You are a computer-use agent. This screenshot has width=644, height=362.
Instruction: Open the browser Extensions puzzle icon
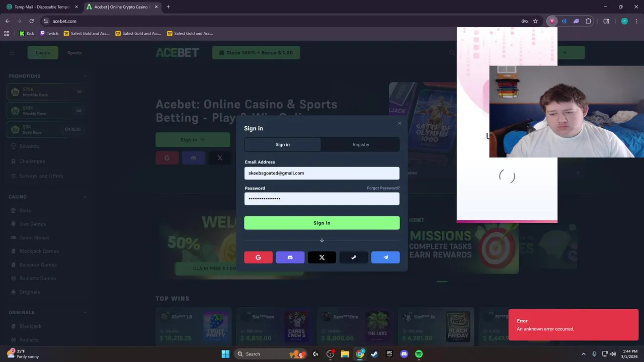[x=588, y=21]
